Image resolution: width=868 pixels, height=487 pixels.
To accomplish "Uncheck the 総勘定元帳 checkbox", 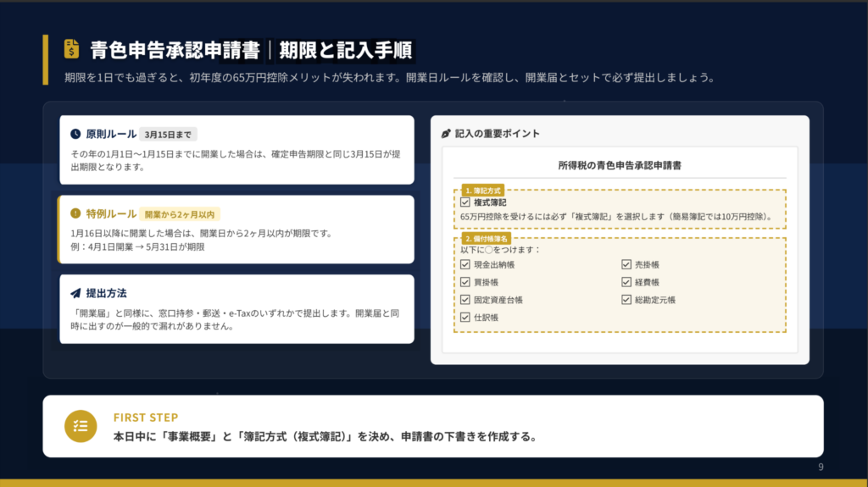I will click(x=626, y=300).
